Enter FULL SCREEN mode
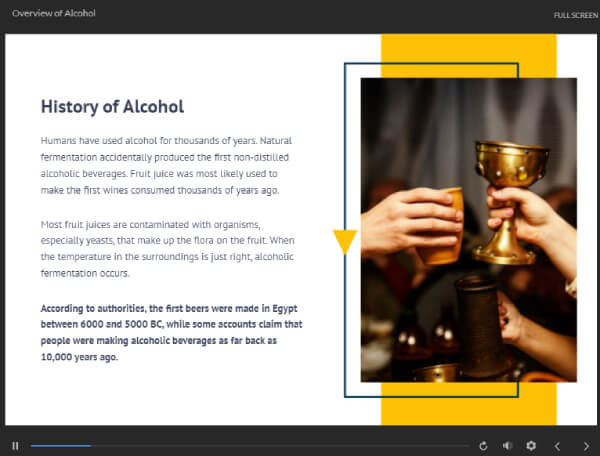Viewport: 600px width, 456px height. [576, 15]
